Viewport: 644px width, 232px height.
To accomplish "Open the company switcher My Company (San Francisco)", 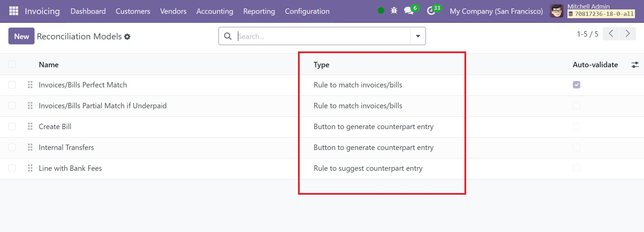I will pyautogui.click(x=496, y=11).
